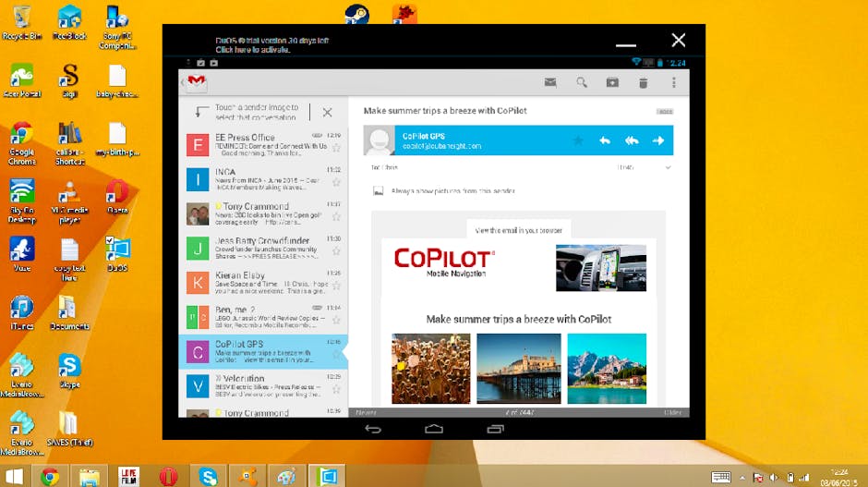Open the Android recent apps switcher

[495, 429]
